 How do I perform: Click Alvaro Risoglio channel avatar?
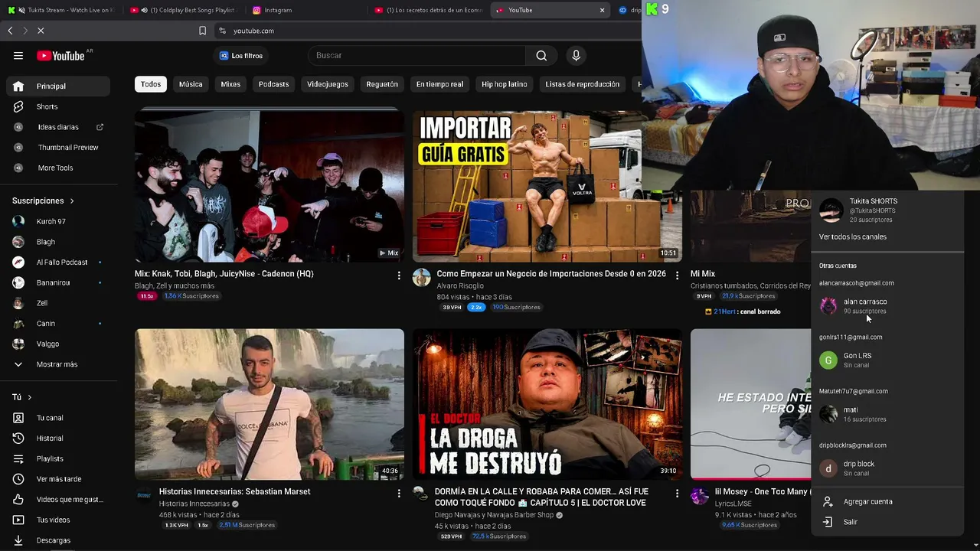tap(422, 277)
